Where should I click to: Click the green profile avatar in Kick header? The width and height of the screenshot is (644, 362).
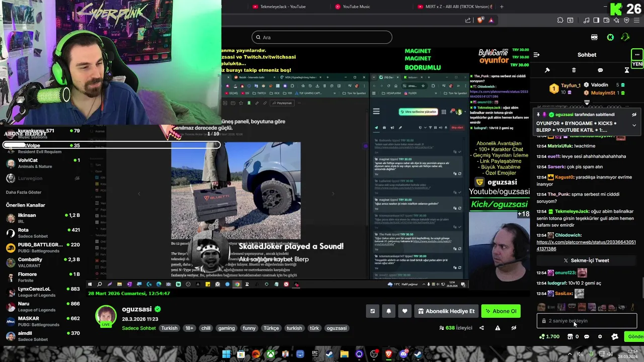pos(625,37)
